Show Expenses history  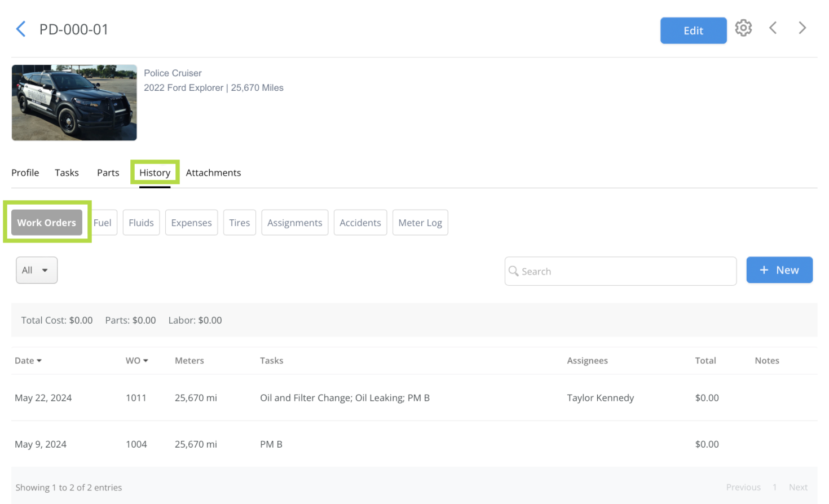tap(192, 223)
